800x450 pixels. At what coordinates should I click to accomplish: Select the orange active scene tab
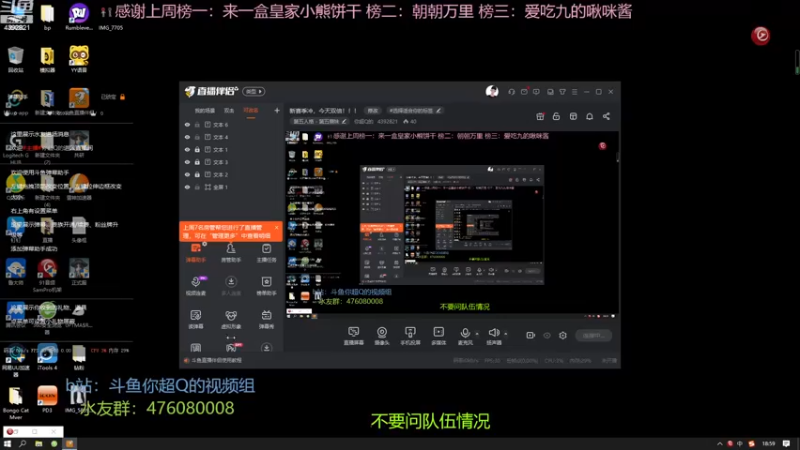pyautogui.click(x=251, y=111)
